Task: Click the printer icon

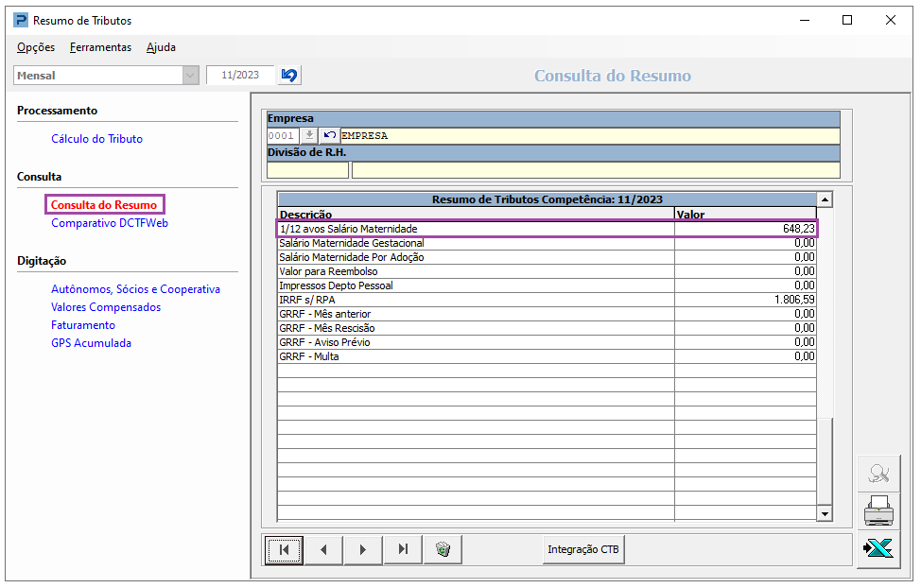Action: coord(878,510)
